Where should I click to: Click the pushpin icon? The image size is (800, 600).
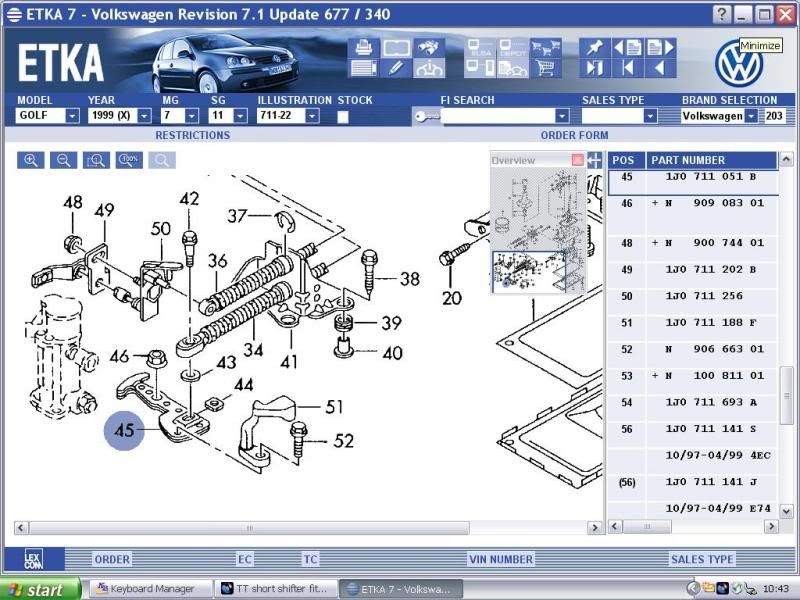tap(594, 47)
